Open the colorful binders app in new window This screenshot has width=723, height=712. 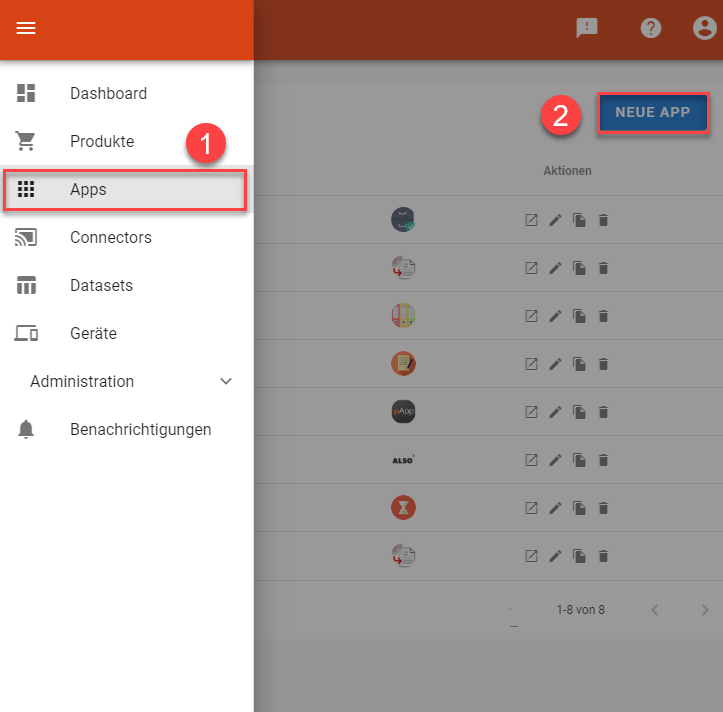[531, 316]
